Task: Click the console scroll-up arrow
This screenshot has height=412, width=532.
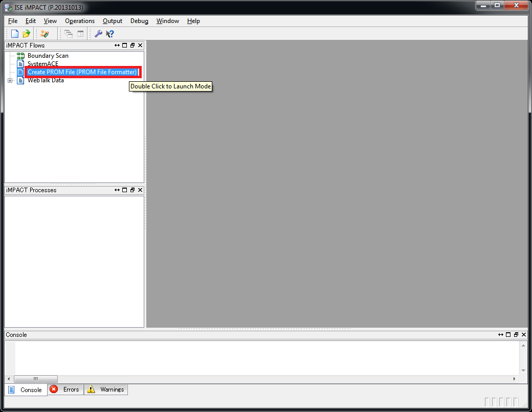Action: click(x=523, y=346)
